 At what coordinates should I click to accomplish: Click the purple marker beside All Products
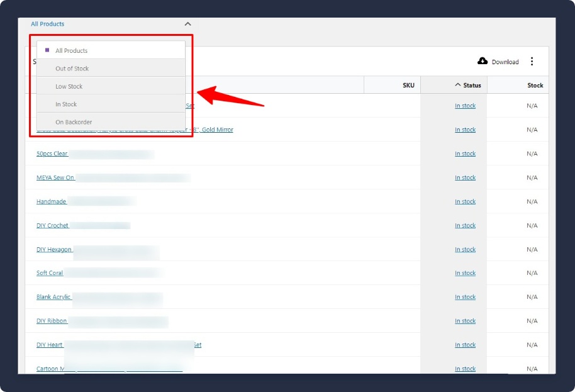click(x=47, y=50)
